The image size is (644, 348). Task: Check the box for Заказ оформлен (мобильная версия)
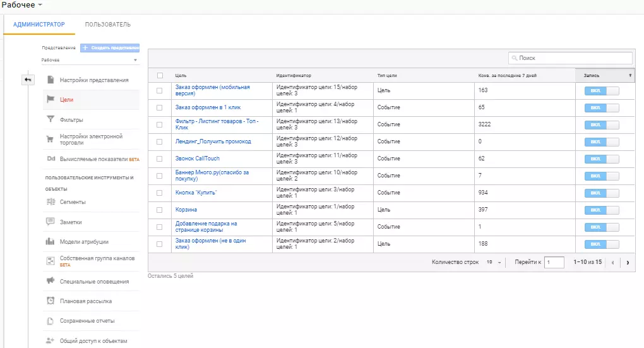click(x=159, y=90)
